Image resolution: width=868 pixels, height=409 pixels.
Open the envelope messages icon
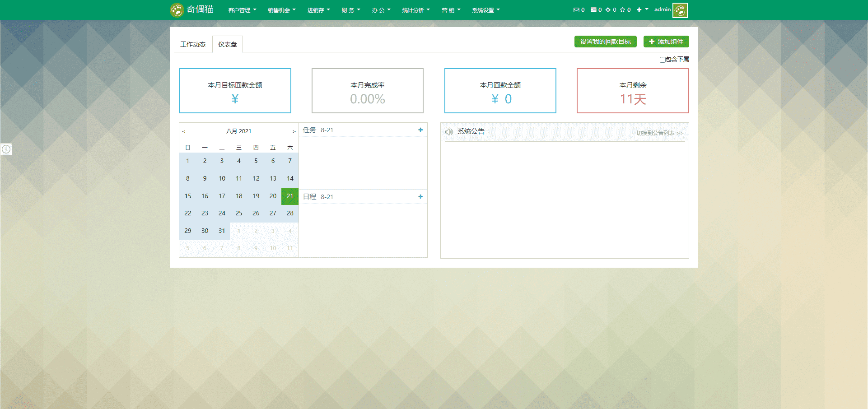576,10
